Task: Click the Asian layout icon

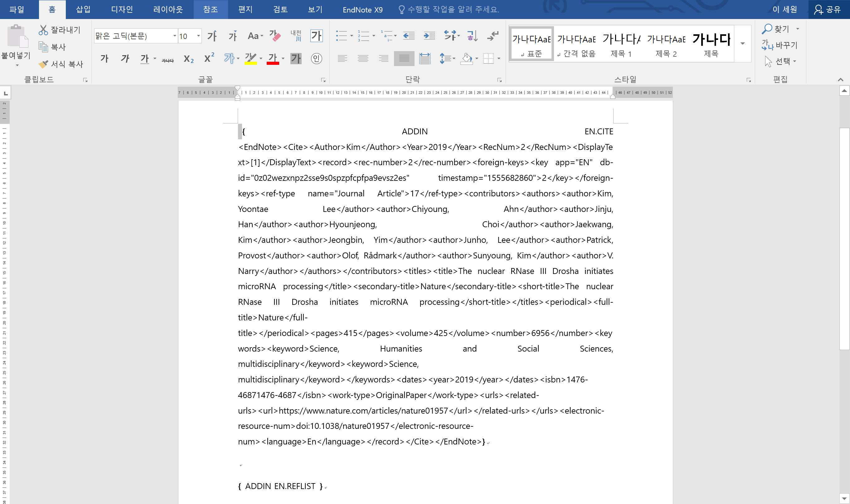Action: pos(450,36)
